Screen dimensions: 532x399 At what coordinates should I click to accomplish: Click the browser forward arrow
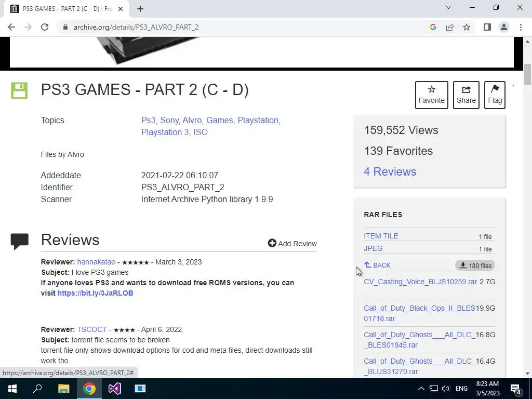pyautogui.click(x=28, y=27)
